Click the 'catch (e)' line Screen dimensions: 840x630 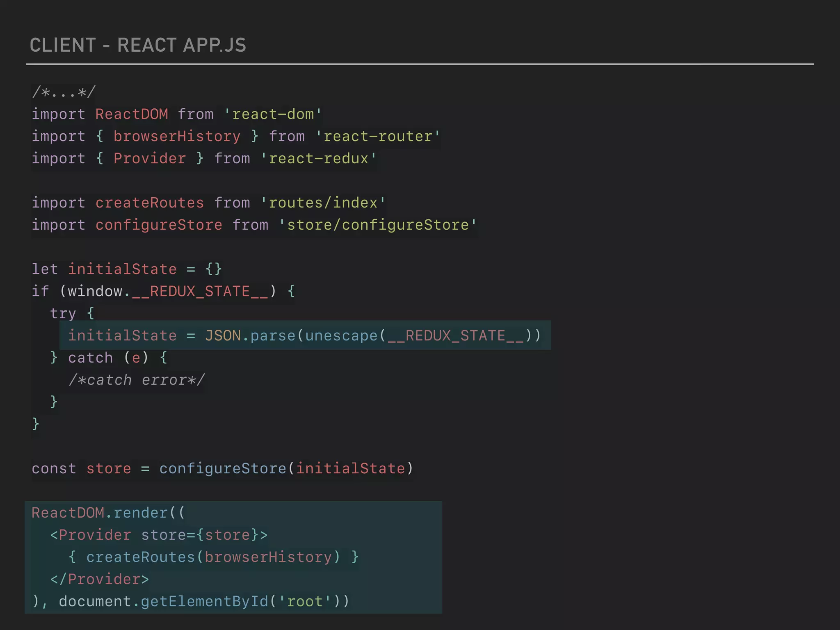coord(109,358)
